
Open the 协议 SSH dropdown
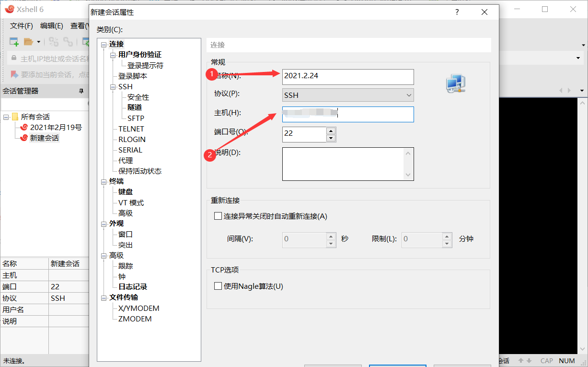point(409,95)
